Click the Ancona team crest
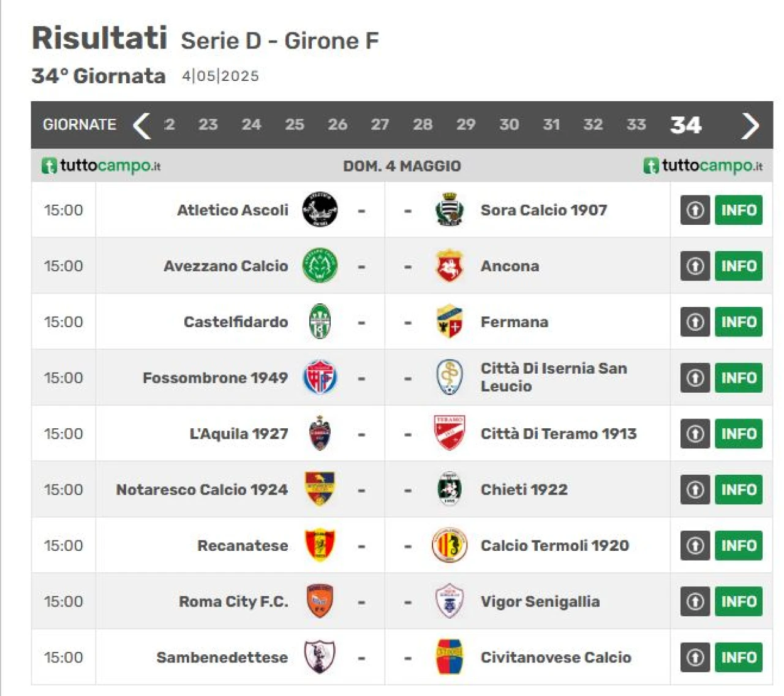This screenshot has width=784, height=696. (x=449, y=266)
